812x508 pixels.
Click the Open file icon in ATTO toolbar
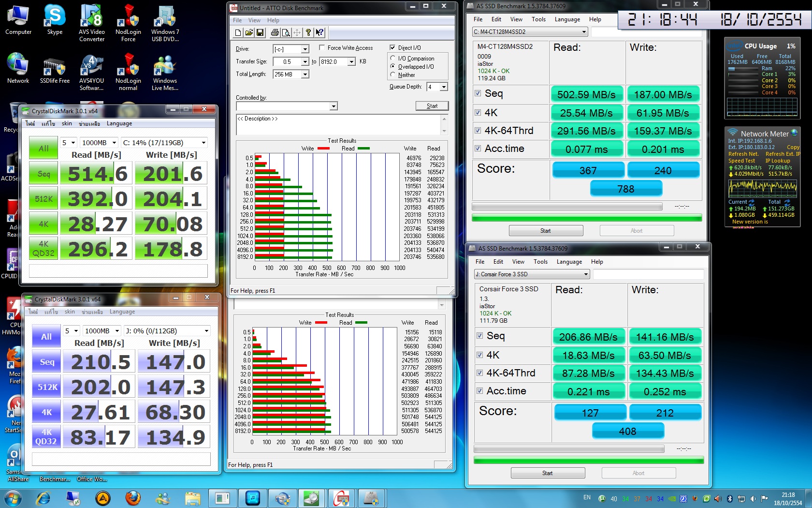point(249,33)
